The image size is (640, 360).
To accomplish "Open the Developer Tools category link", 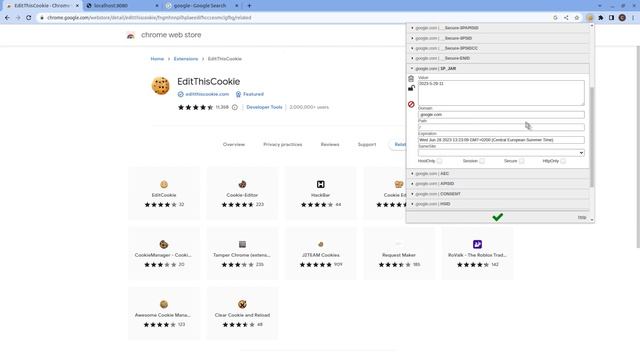I will pyautogui.click(x=264, y=107).
